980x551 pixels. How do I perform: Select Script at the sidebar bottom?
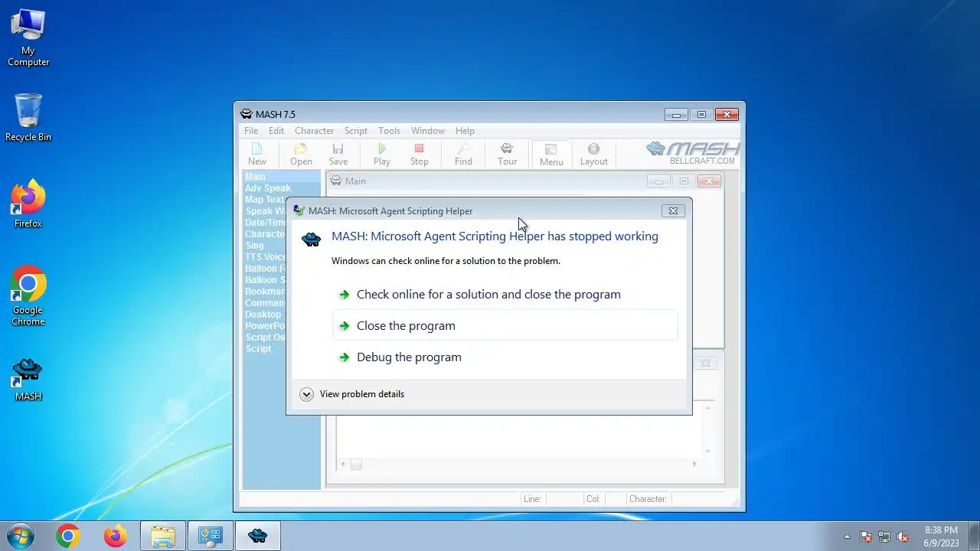pyautogui.click(x=258, y=349)
